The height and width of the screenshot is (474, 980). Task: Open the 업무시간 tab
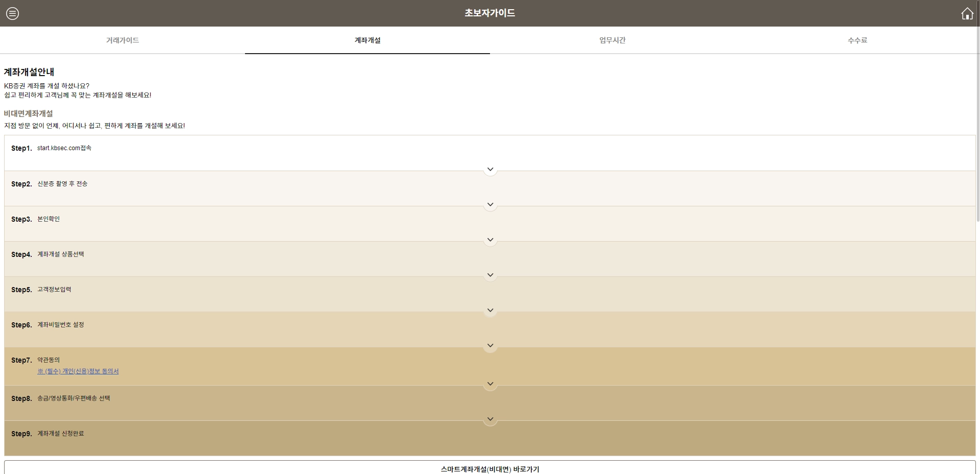[612, 40]
